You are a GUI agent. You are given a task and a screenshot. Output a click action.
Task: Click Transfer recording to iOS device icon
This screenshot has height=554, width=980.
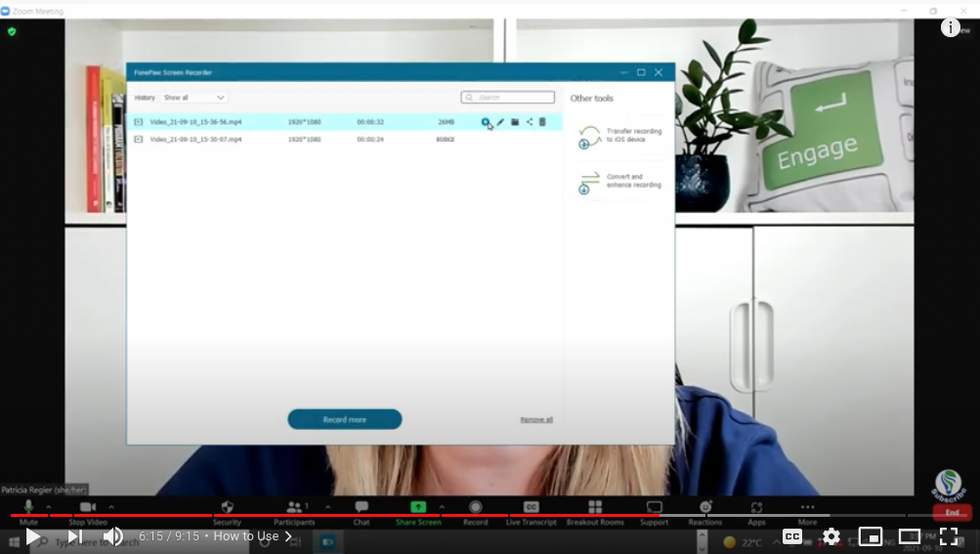coord(588,137)
